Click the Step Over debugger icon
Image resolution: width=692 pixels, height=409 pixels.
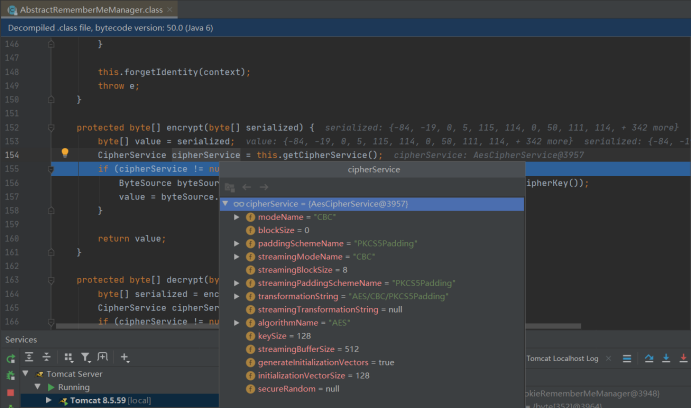(649, 358)
